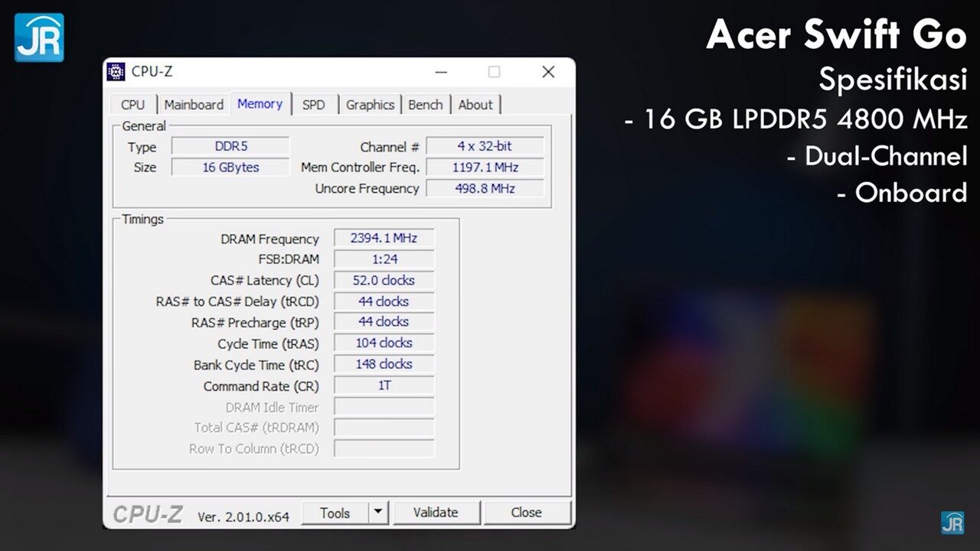Click the Close button at bottom
Screen dimensions: 980x551
click(x=527, y=513)
